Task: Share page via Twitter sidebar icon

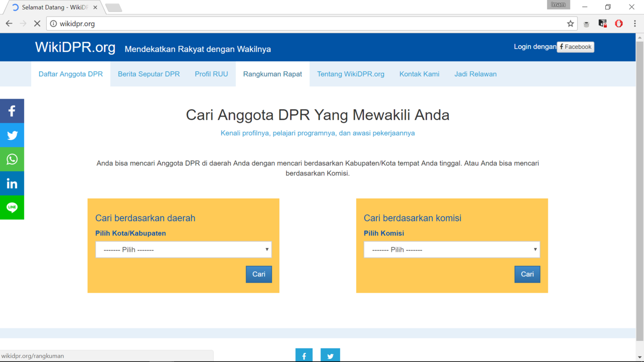Action: click(x=12, y=135)
